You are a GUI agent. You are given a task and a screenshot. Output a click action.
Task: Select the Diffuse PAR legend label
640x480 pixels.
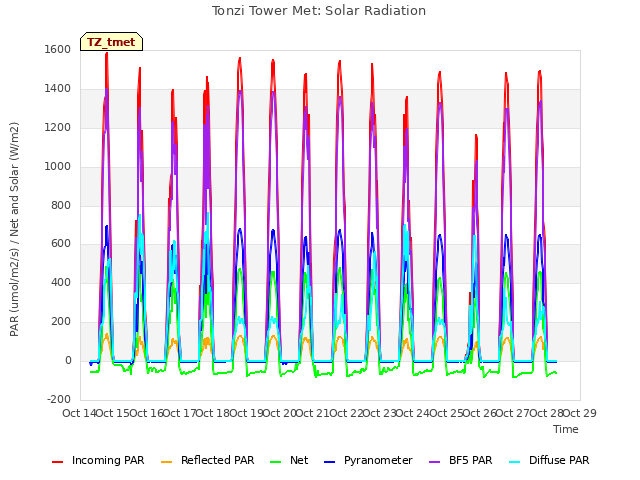559,460
